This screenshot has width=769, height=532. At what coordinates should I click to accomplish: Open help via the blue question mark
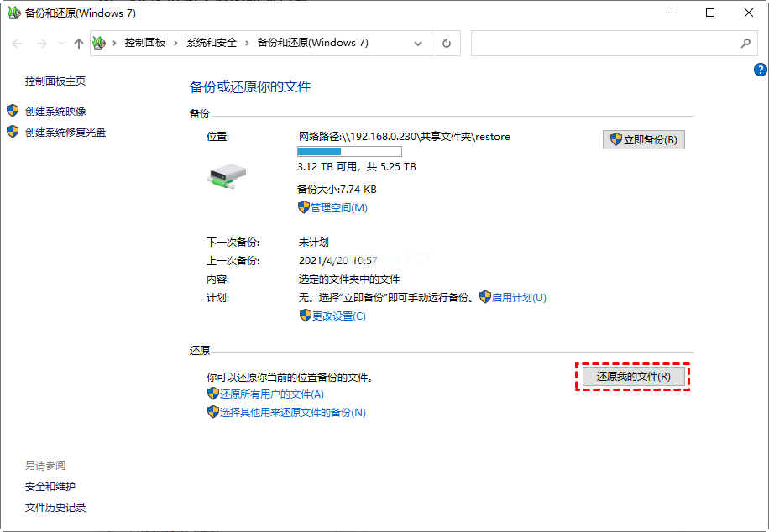pos(761,70)
